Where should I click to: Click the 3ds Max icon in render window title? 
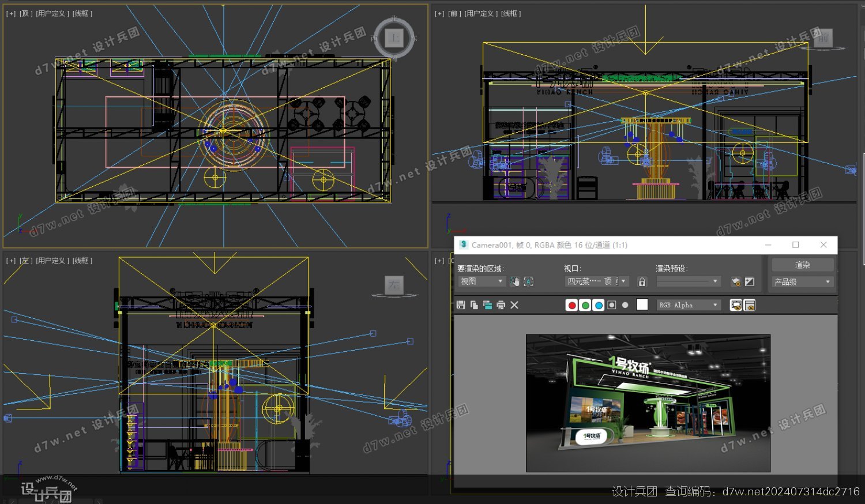[463, 245]
